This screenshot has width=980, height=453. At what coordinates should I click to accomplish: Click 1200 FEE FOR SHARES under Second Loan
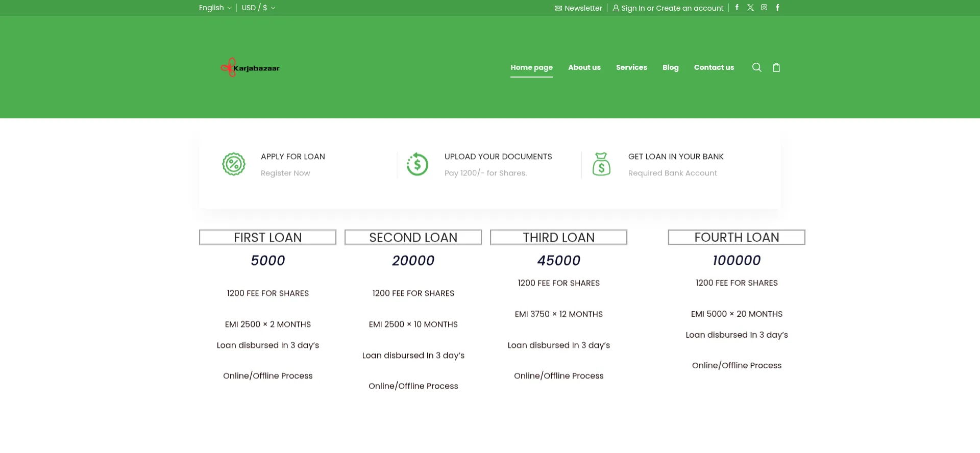[413, 293]
